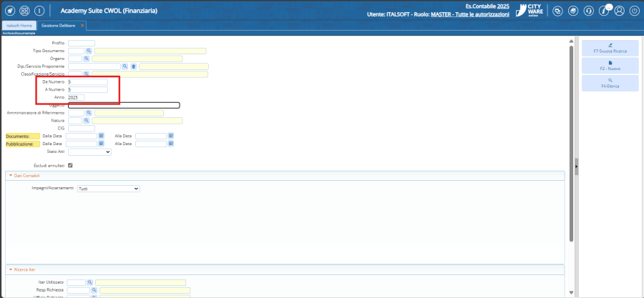Open the user profile icon
The height and width of the screenshot is (298, 644).
pos(619,11)
